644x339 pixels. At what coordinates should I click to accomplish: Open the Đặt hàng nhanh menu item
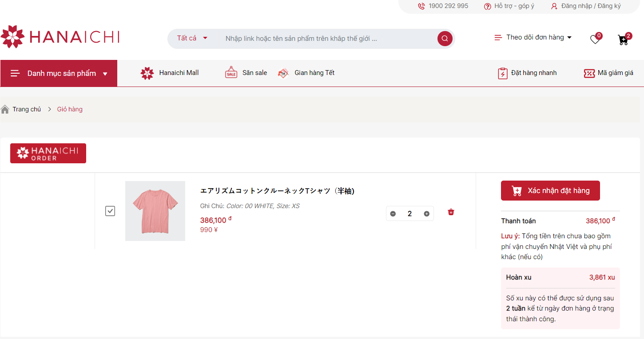[x=527, y=73]
